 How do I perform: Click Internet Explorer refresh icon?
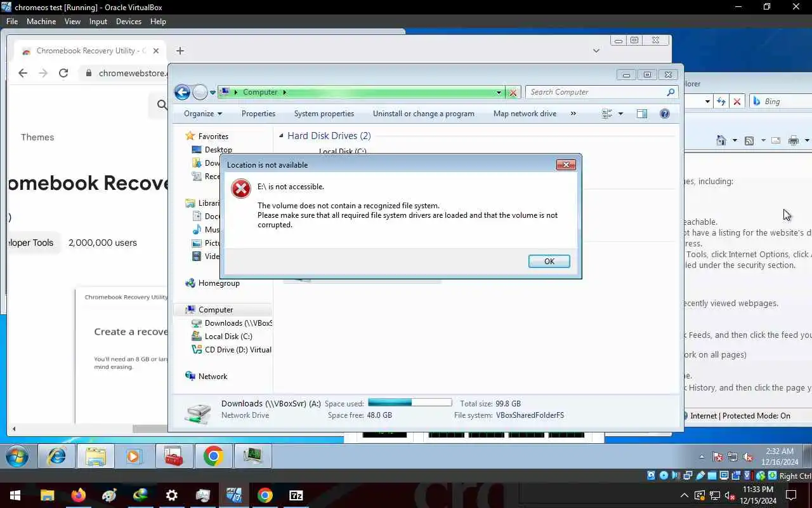pyautogui.click(x=721, y=102)
